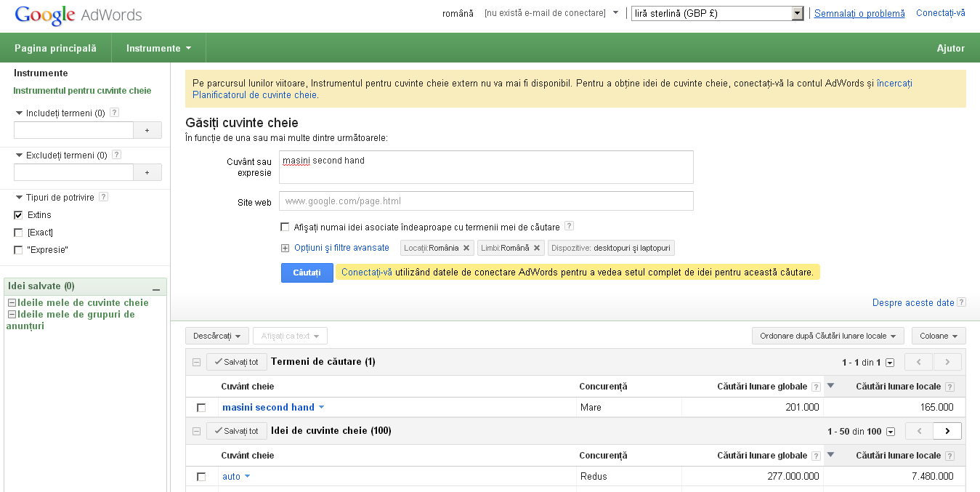This screenshot has width=980, height=492.
Task: Select Instrumentul pentru cuvinte cheie in sidebar
Action: (82, 91)
